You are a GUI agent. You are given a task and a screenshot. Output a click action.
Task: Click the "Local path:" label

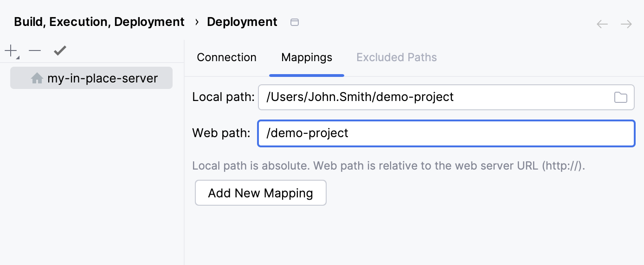coord(223,97)
